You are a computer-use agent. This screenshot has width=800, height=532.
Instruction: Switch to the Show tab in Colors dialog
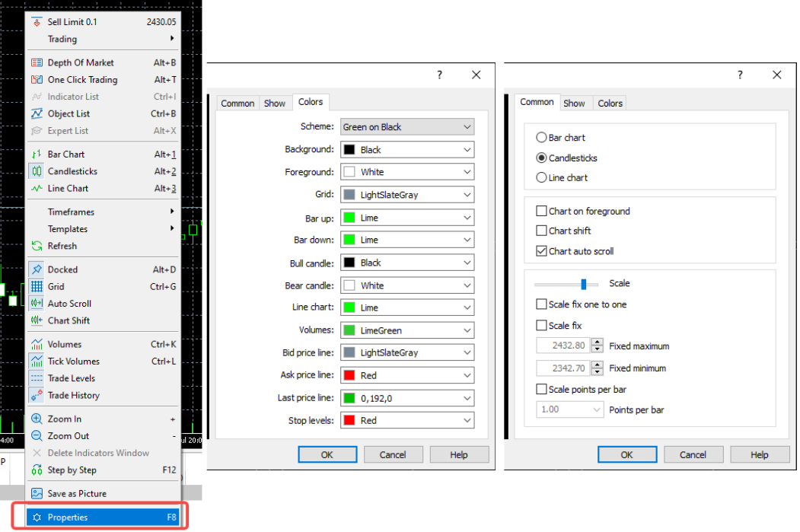pyautogui.click(x=275, y=104)
